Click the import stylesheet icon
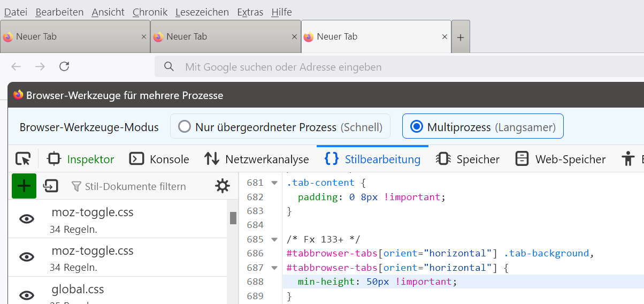This screenshot has width=644, height=304. (51, 186)
